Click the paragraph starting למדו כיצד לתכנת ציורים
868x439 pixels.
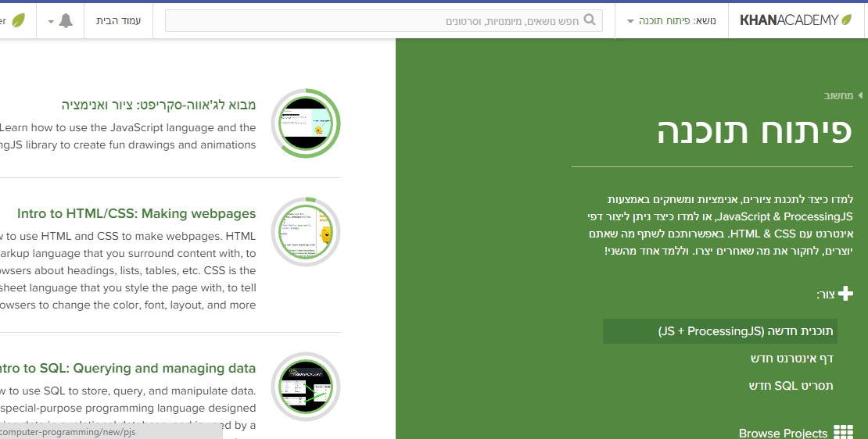click(721, 225)
